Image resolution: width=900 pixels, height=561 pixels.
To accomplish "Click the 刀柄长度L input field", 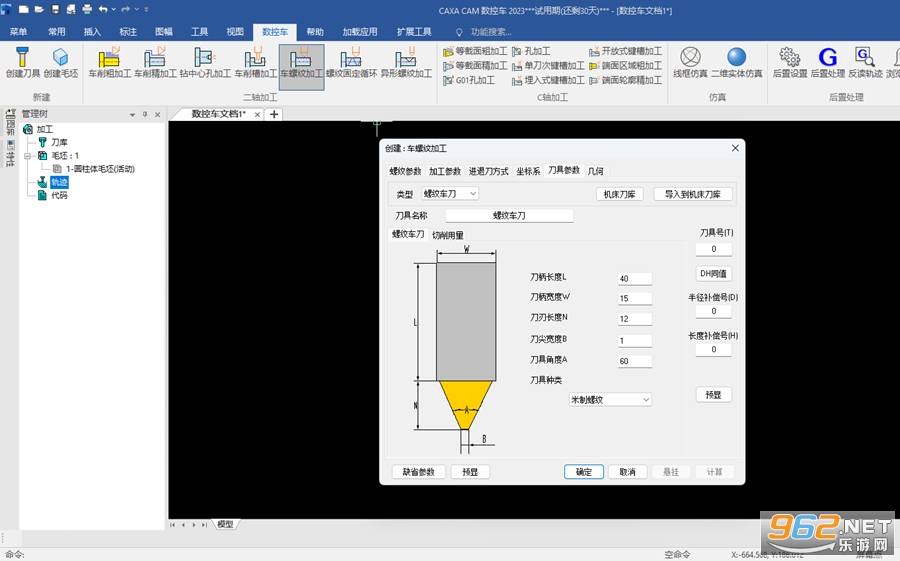I will point(635,278).
